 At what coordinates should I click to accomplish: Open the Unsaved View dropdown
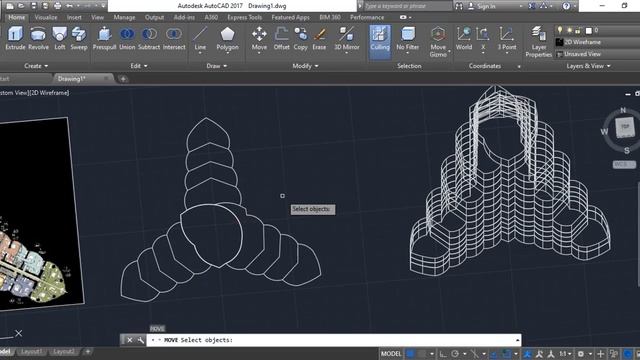(598, 54)
